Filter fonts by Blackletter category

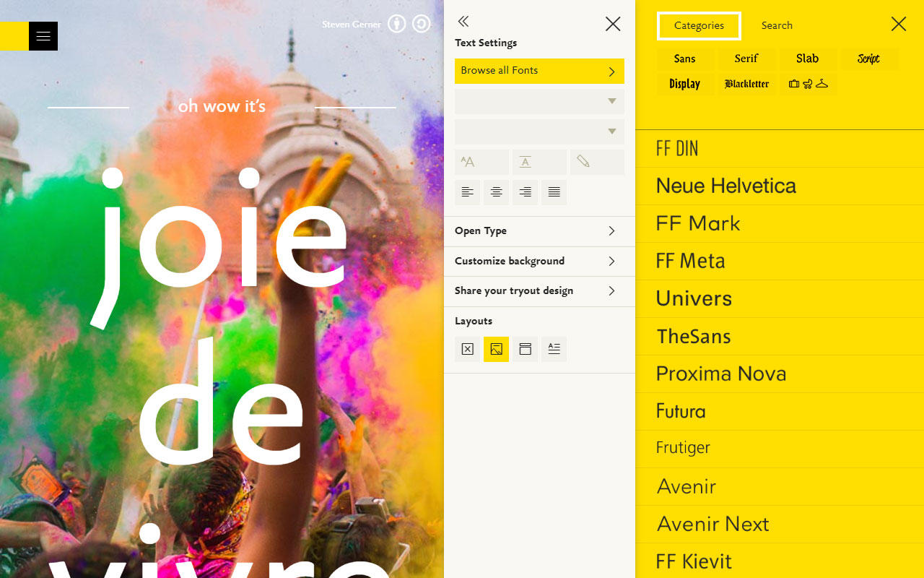click(x=746, y=85)
